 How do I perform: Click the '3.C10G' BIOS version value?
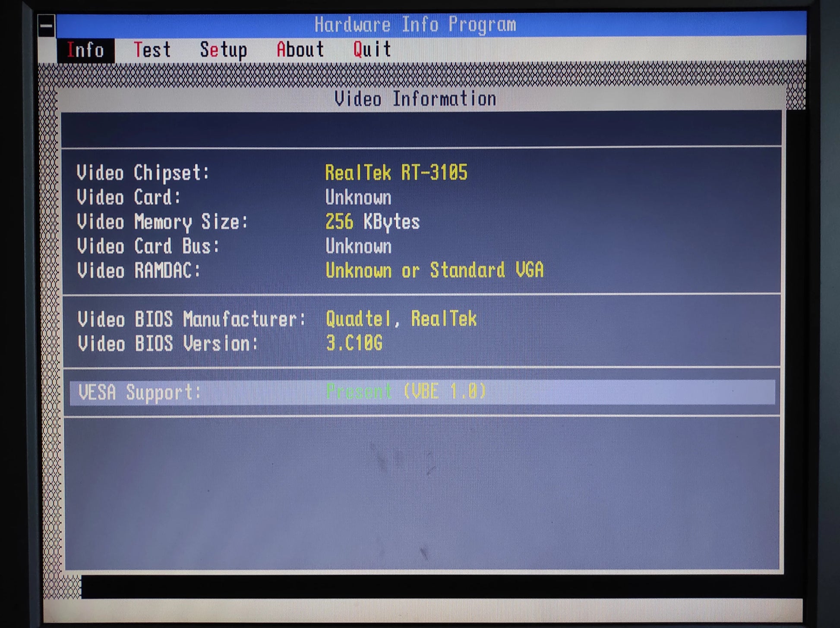pos(354,343)
